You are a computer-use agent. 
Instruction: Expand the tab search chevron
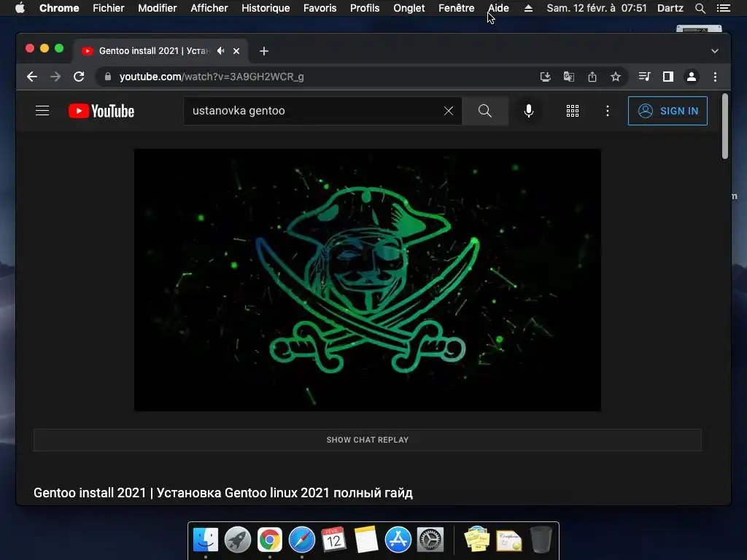pyautogui.click(x=715, y=51)
